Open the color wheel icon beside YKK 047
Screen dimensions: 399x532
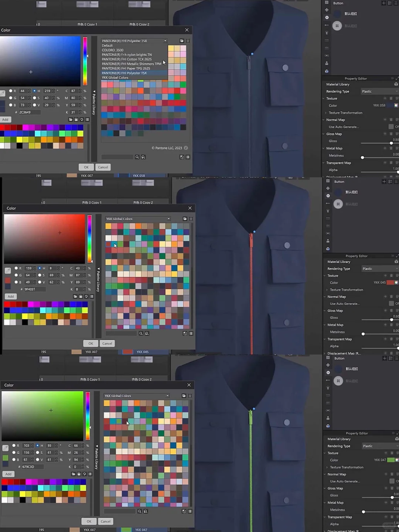pos(397,460)
